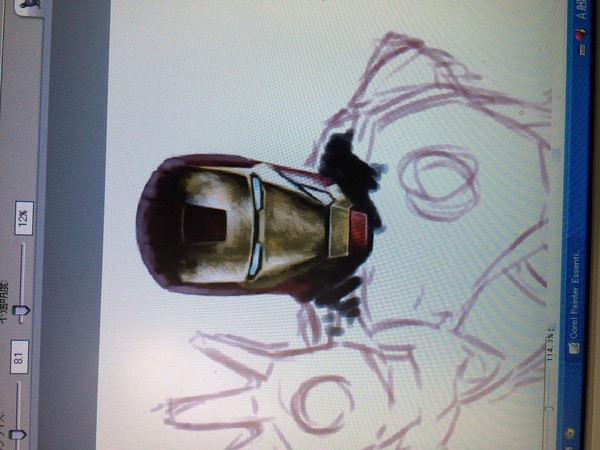Click the opacity slider handle
Screen dimensions: 600x450
[x=21, y=311]
